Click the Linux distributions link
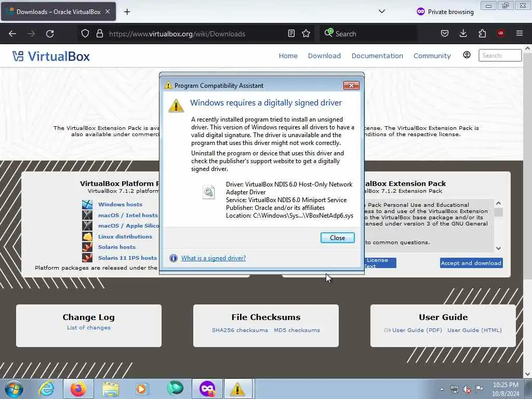The width and height of the screenshot is (532, 399). [125, 236]
